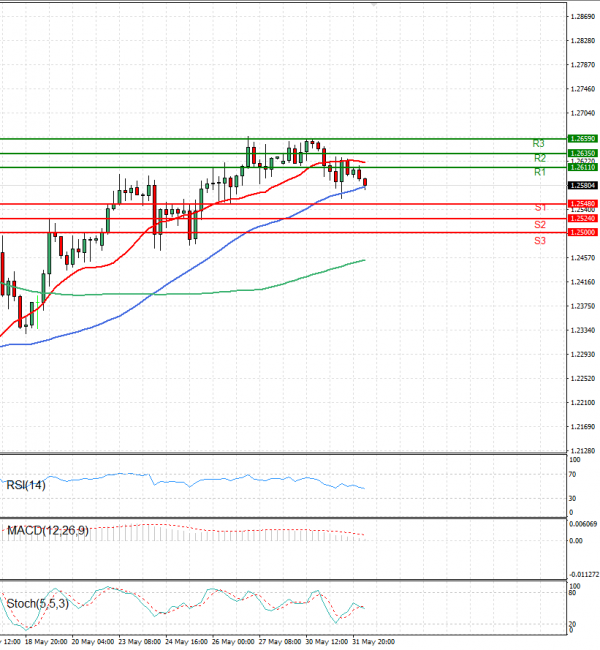Click the 1.26110 green price tag
The height and width of the screenshot is (650, 600).
click(x=582, y=168)
